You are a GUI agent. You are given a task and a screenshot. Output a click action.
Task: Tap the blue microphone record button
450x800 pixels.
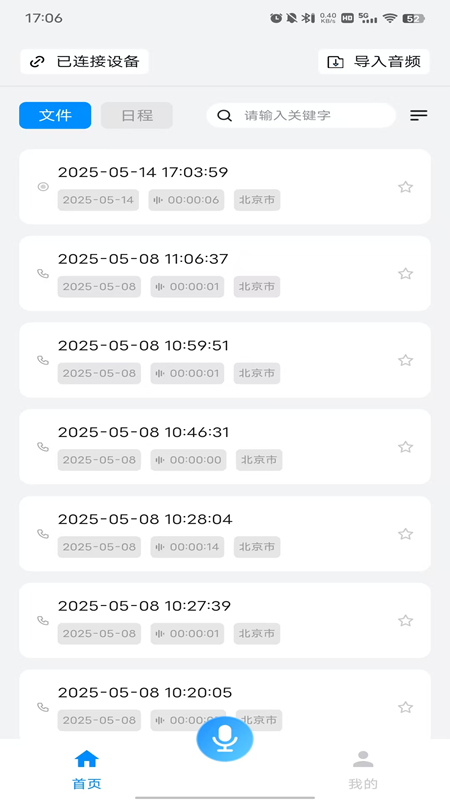click(225, 739)
